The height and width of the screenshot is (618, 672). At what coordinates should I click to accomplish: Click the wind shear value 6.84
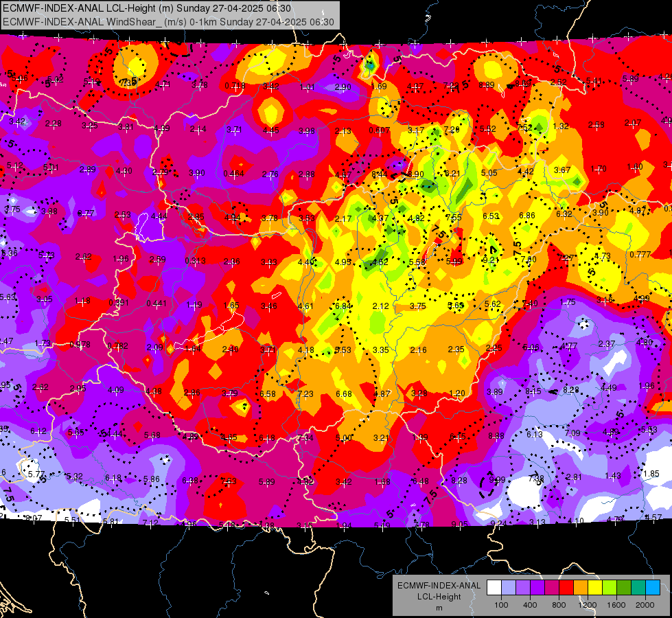343,306
